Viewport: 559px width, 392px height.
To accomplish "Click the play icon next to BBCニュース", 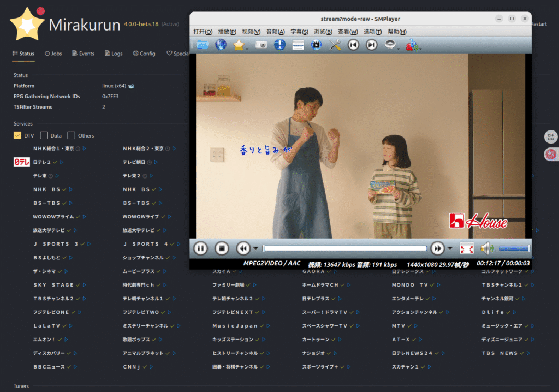I will pos(75,367).
